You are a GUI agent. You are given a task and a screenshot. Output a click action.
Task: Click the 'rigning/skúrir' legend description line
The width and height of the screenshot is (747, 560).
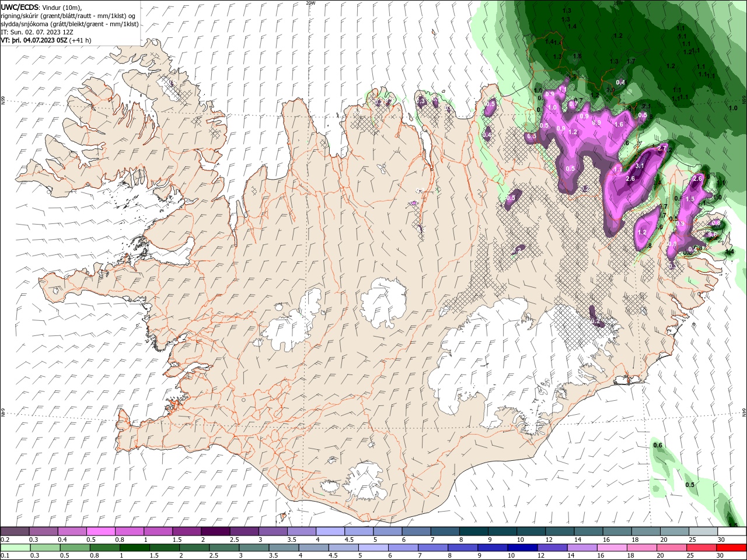click(x=68, y=16)
